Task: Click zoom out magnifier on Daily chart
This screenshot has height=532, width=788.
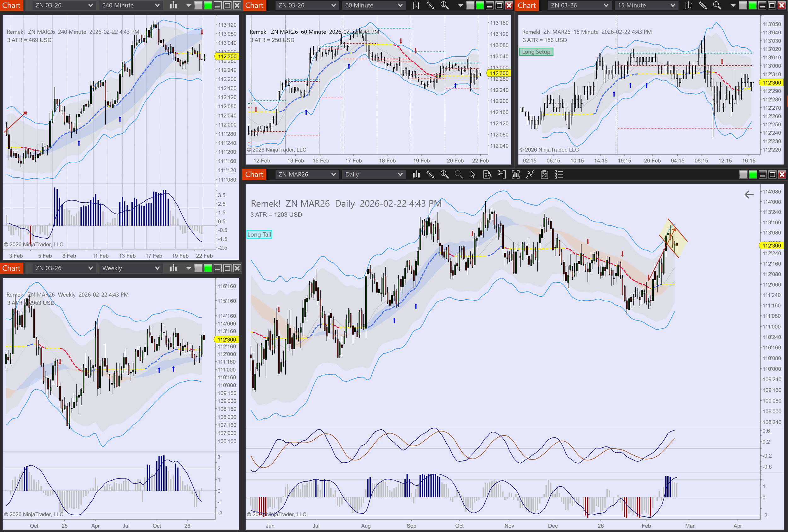Action: pos(458,174)
